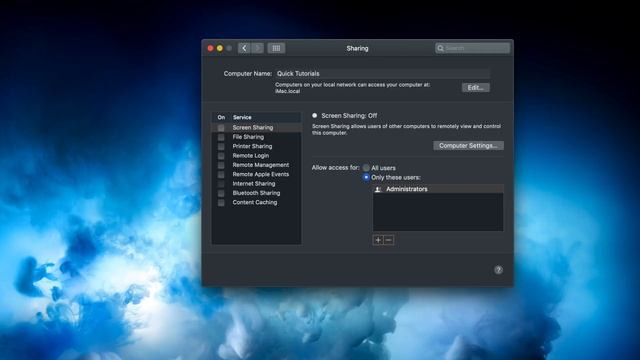
Task: Minimize the Sharing window with the yellow button
Action: (220, 48)
